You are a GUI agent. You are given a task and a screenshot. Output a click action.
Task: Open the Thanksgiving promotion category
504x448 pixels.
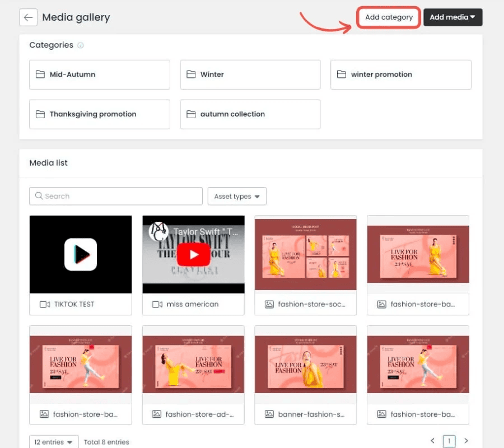[x=99, y=114]
